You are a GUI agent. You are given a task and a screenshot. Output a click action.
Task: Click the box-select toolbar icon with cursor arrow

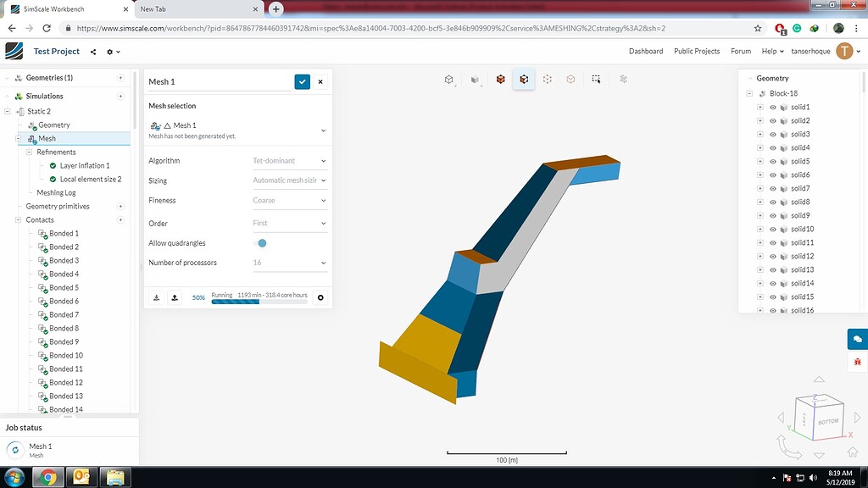click(596, 79)
